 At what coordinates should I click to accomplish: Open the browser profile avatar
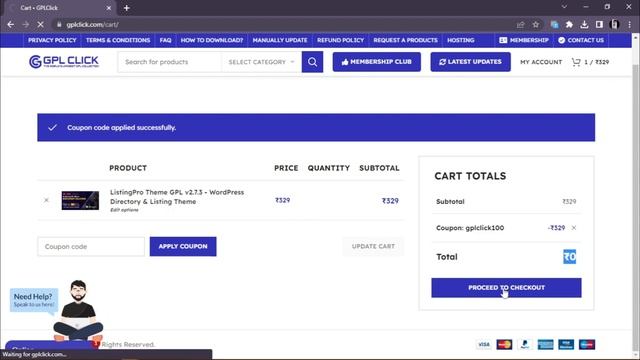tap(614, 24)
